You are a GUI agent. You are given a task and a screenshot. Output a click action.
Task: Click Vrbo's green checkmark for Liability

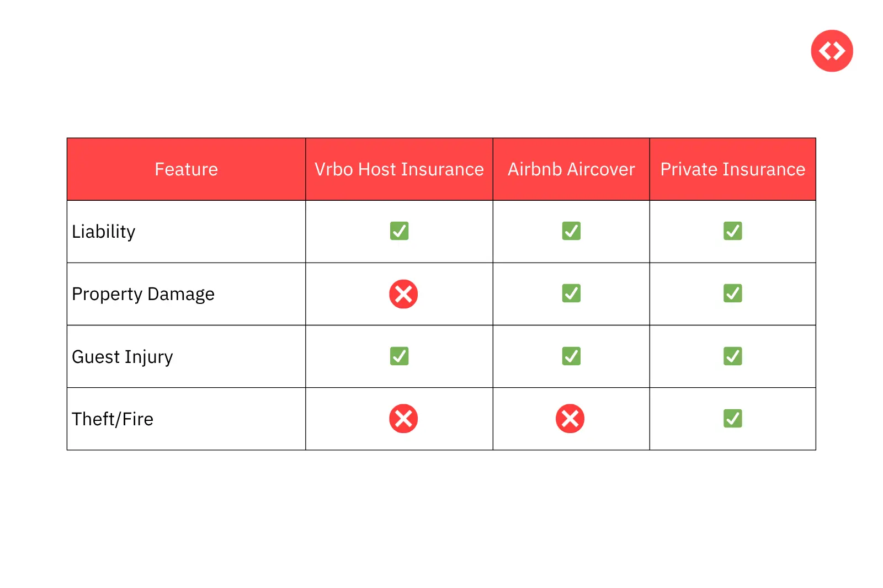point(399,231)
